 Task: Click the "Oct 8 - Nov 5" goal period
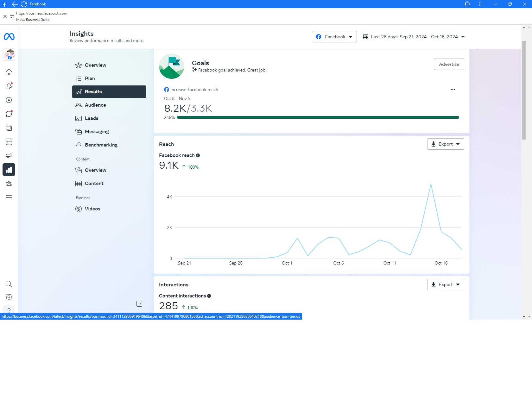coord(177,98)
